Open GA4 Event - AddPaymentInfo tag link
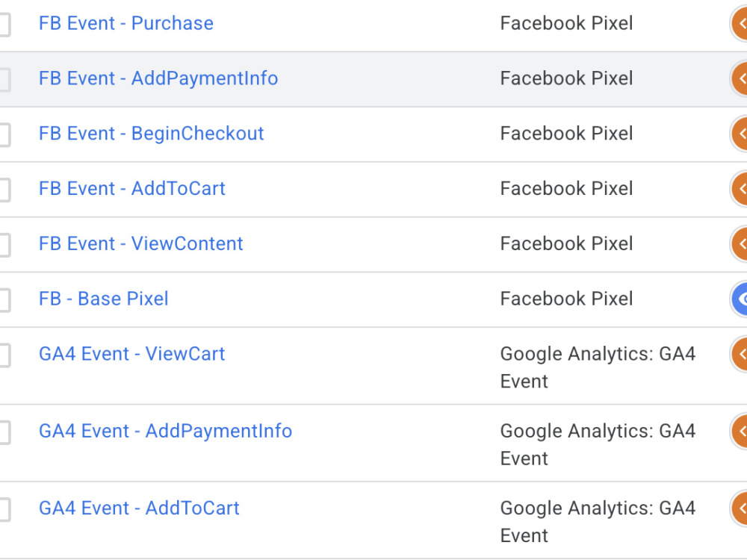Viewport: 747px width, 560px height. coord(165,432)
